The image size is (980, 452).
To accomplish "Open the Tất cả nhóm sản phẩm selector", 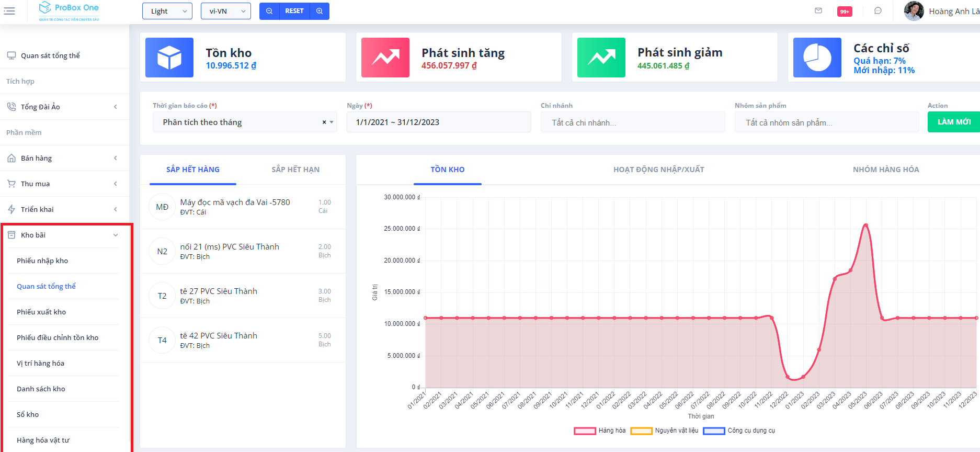I will (827, 122).
